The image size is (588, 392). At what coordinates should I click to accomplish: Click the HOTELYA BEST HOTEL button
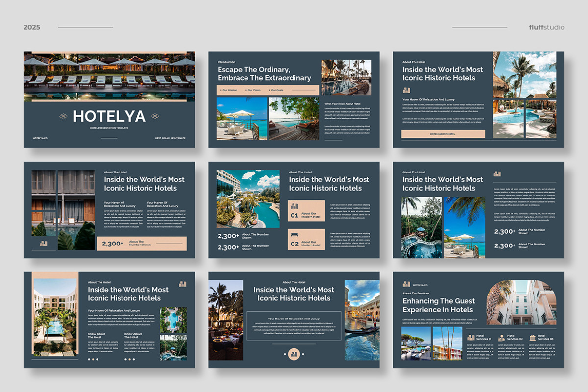tap(443, 133)
